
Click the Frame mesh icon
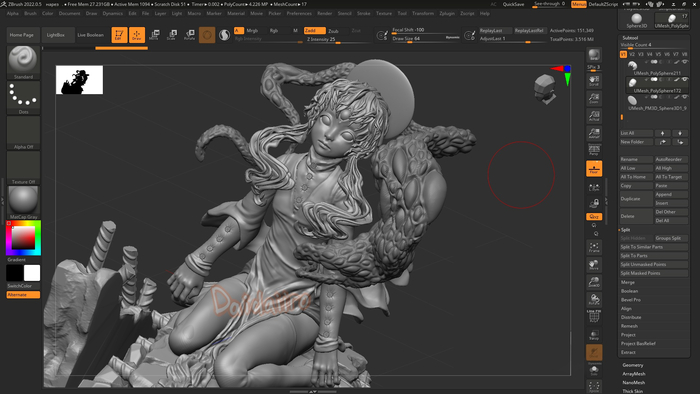tap(594, 247)
